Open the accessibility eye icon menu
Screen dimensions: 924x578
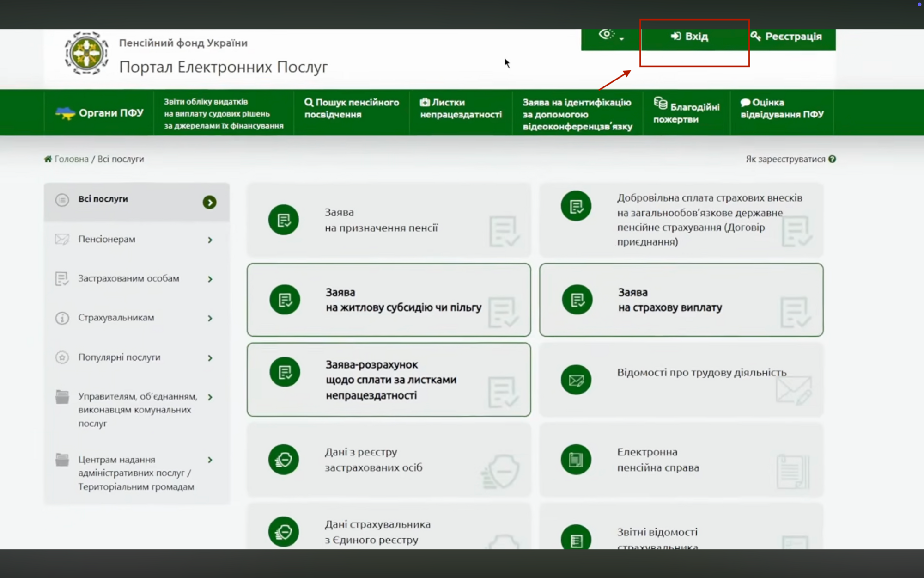(x=606, y=35)
